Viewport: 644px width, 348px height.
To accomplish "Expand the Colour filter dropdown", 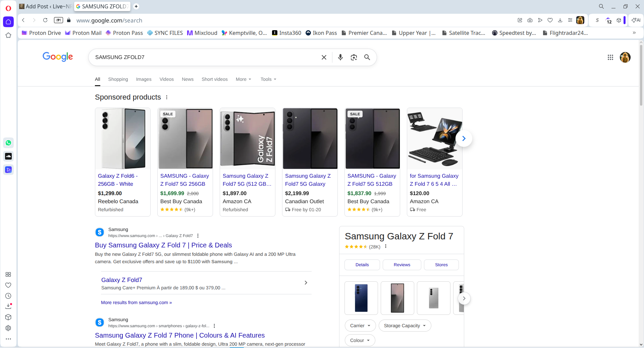I will pos(360,340).
